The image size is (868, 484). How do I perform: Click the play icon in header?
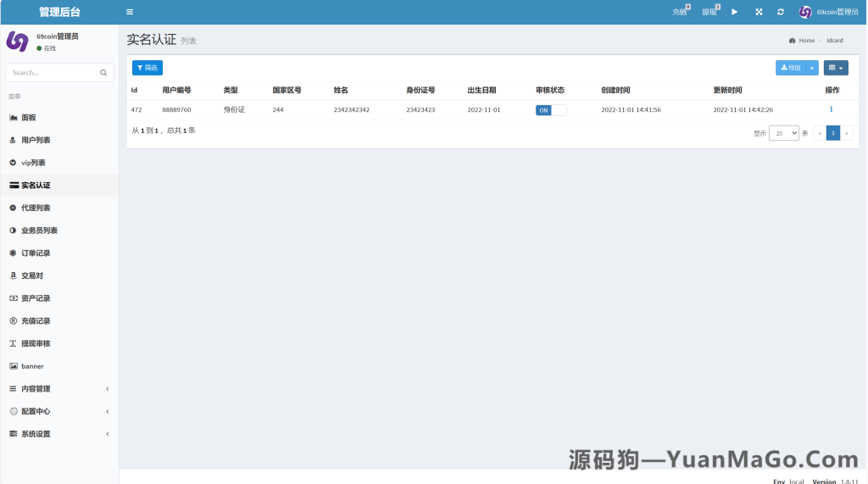click(735, 12)
